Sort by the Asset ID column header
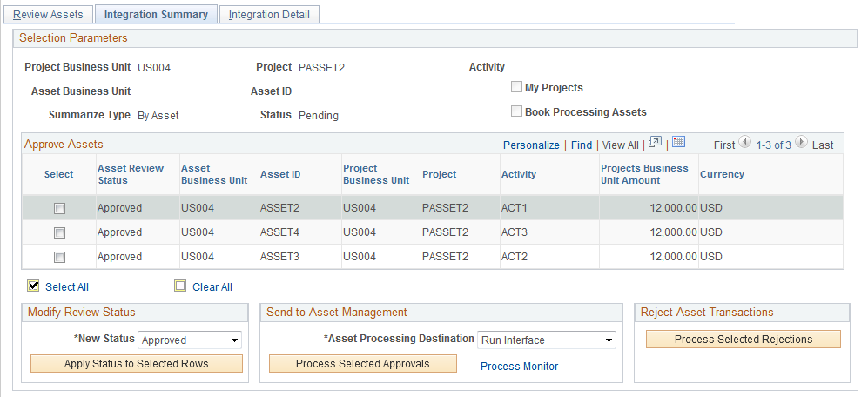The height and width of the screenshot is (397, 868). click(x=280, y=174)
